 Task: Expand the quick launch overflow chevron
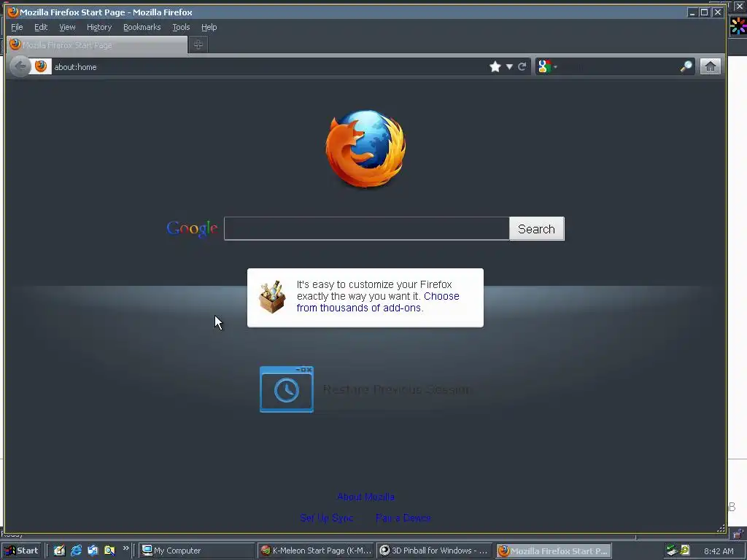[125, 548]
